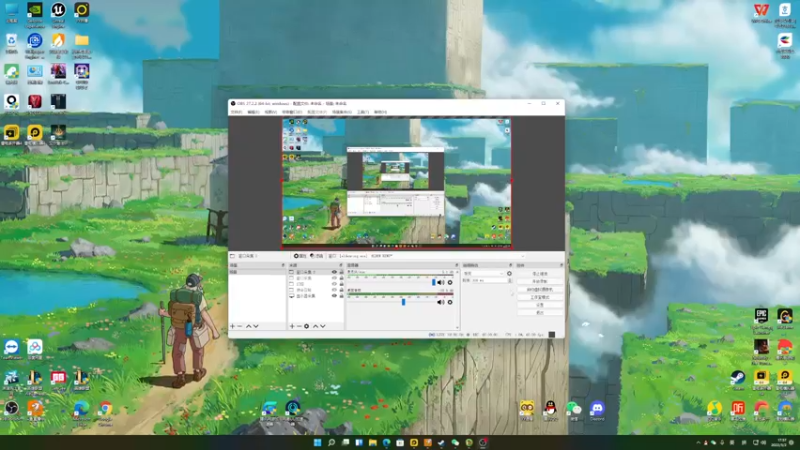Click the transition properties gear beside transition dropdown
Viewport: 800px width, 450px height.
(x=509, y=273)
